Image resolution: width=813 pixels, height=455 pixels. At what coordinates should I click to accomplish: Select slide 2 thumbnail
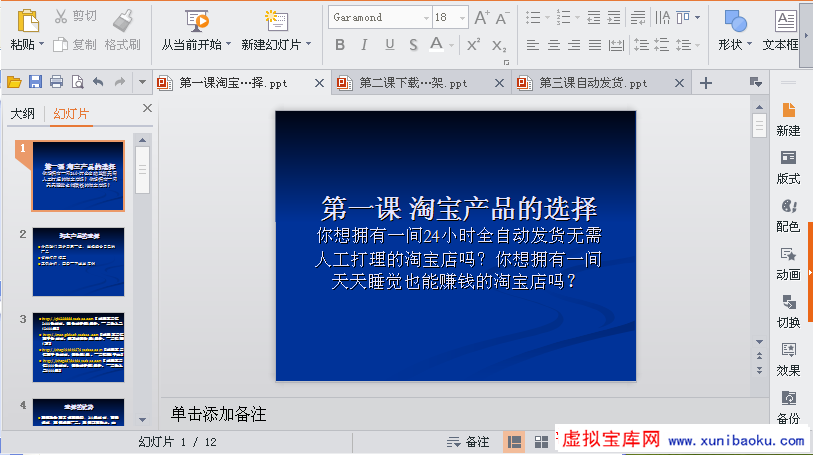point(78,261)
